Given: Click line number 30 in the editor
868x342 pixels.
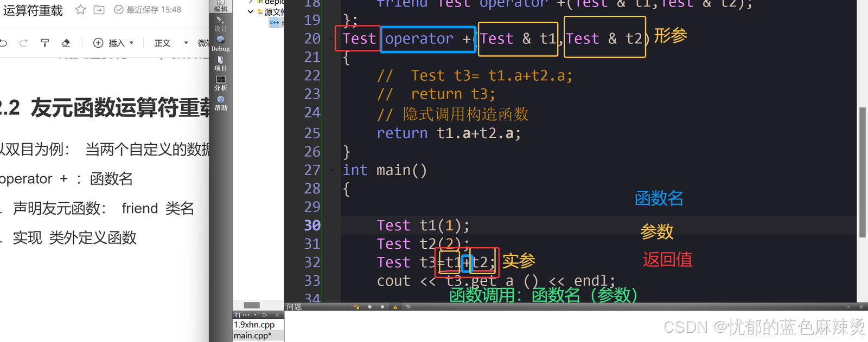Looking at the screenshot, I should coord(312,225).
